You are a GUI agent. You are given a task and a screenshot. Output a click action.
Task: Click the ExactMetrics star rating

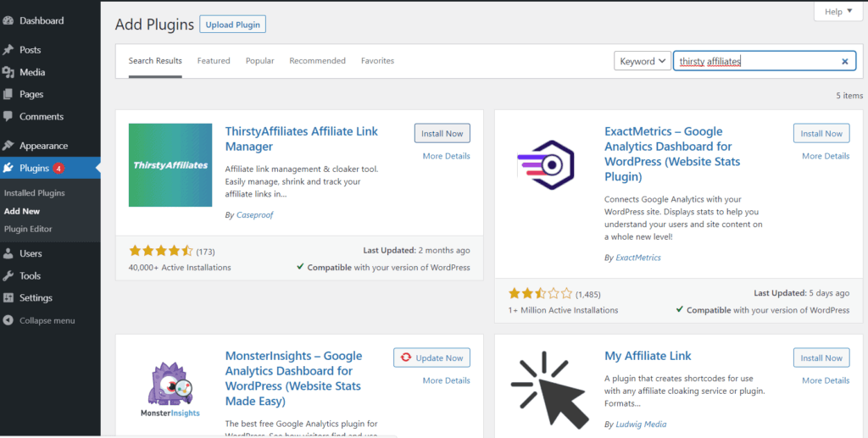click(x=540, y=294)
